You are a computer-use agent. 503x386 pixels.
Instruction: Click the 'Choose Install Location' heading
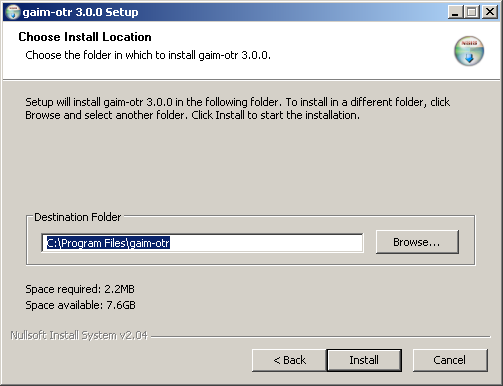(85, 37)
